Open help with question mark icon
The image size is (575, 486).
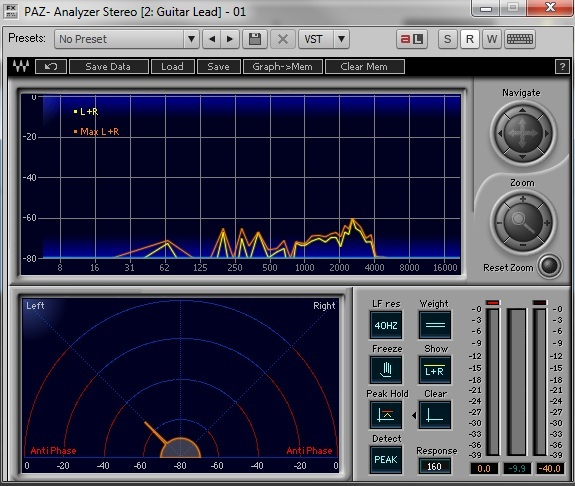(562, 67)
